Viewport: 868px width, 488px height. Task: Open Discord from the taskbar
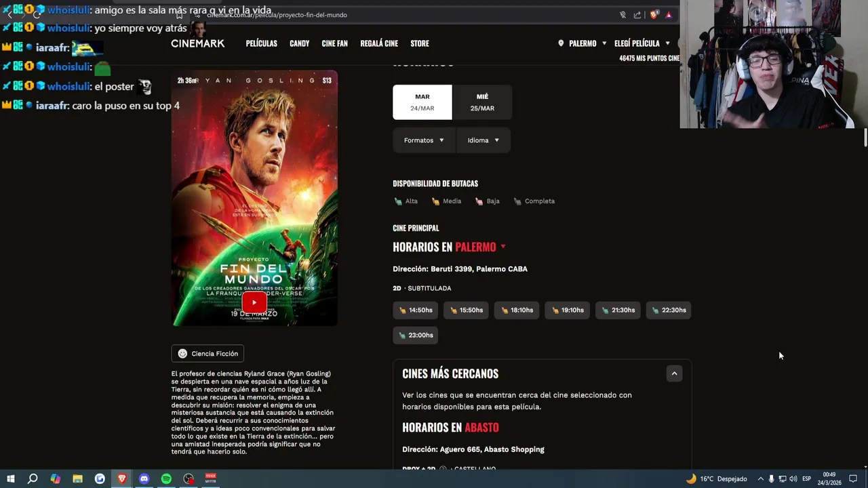[x=144, y=479]
